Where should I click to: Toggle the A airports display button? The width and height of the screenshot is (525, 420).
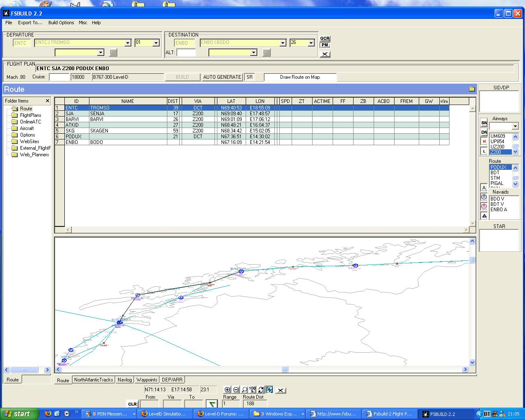[484, 188]
